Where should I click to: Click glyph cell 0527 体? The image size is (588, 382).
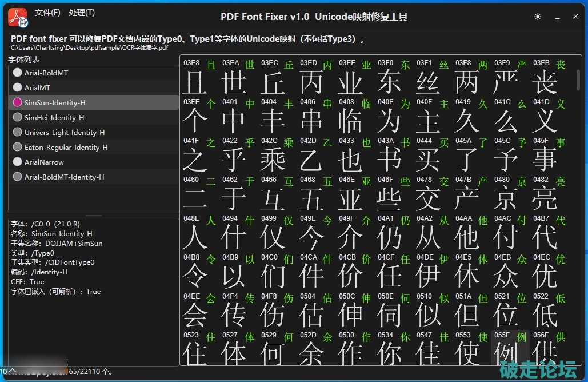click(x=239, y=347)
